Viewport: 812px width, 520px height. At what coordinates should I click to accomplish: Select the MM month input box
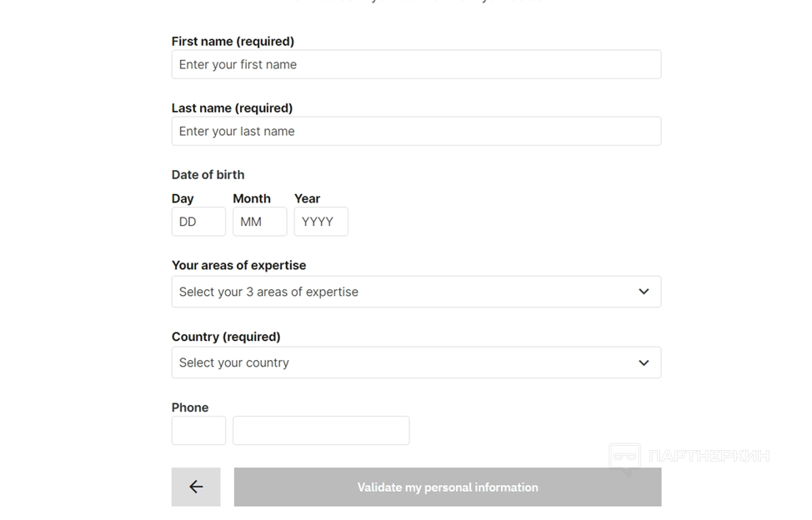click(x=259, y=222)
